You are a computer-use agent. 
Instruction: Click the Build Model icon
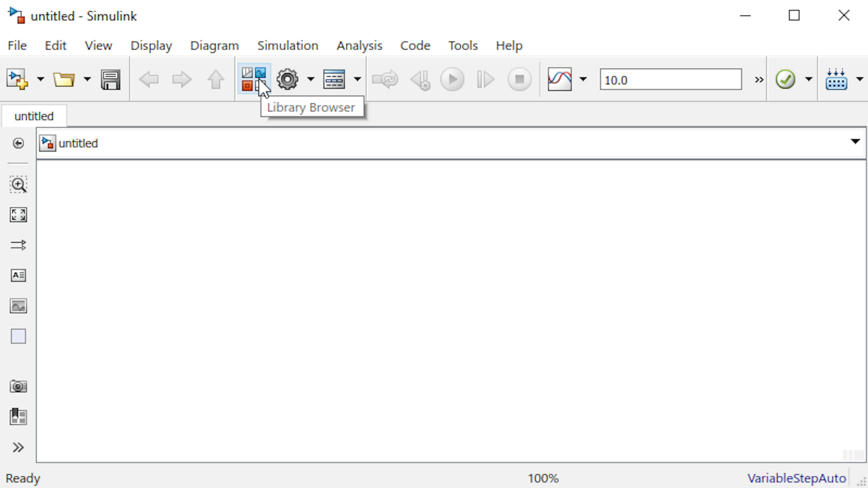point(836,80)
